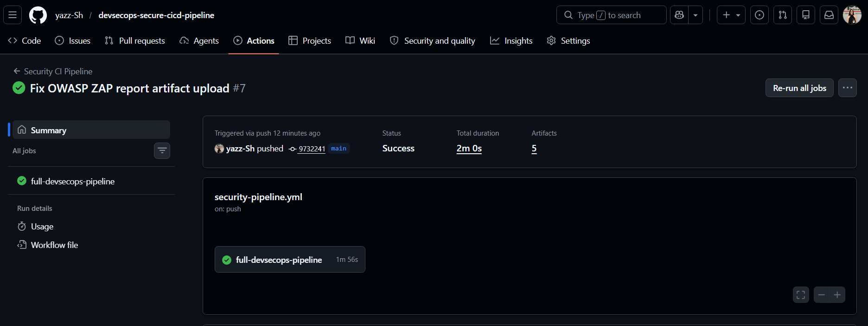The width and height of the screenshot is (868, 326).
Task: Open the create new plus menu
Action: (x=731, y=15)
